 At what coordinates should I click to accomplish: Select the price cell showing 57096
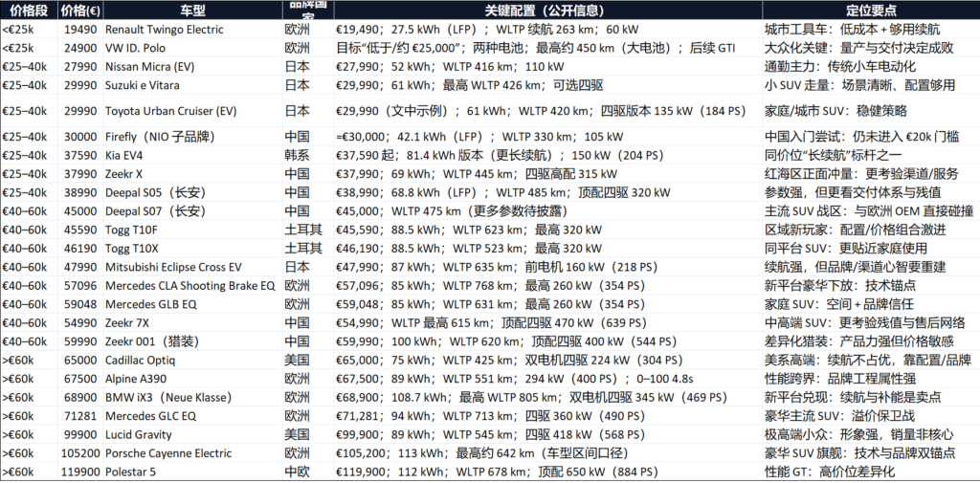pos(80,285)
